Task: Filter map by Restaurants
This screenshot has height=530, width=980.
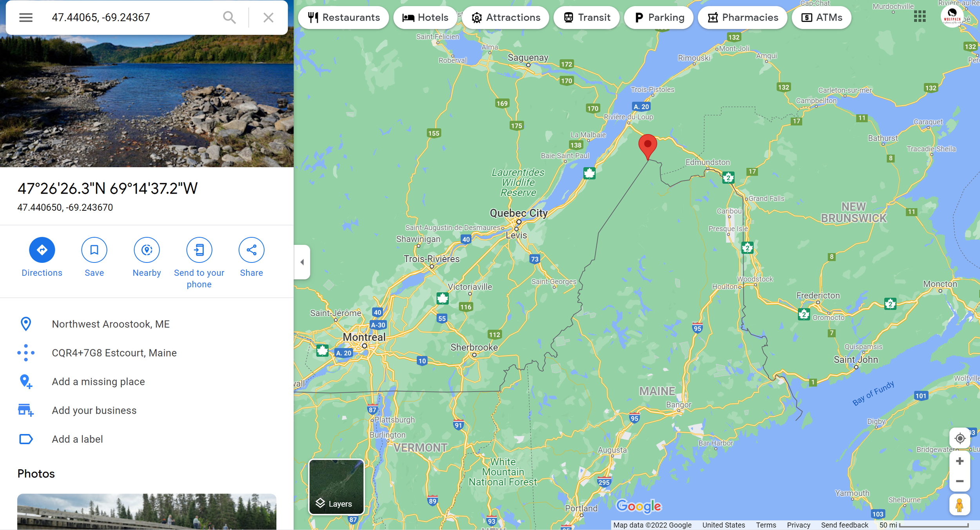Action: 343,18
